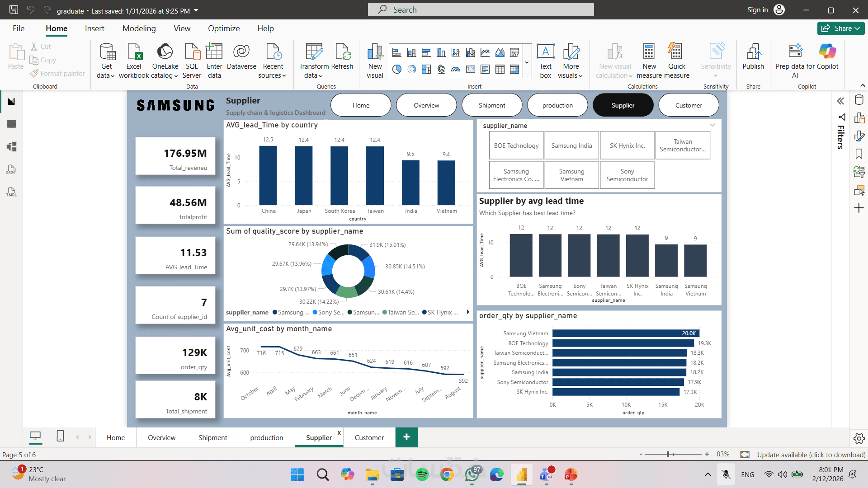This screenshot has width=868, height=488.
Task: Select the BOE Technology slicer tile
Action: pyautogui.click(x=516, y=145)
